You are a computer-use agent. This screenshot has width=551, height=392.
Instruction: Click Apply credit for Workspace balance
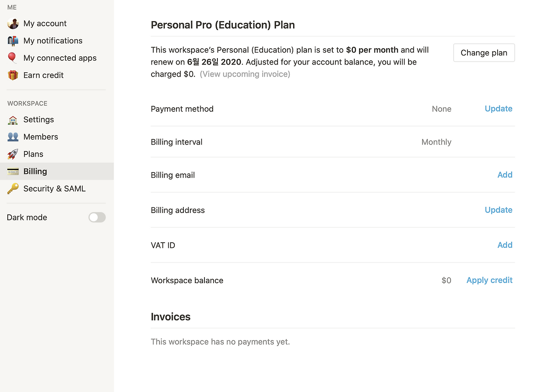pyautogui.click(x=489, y=280)
